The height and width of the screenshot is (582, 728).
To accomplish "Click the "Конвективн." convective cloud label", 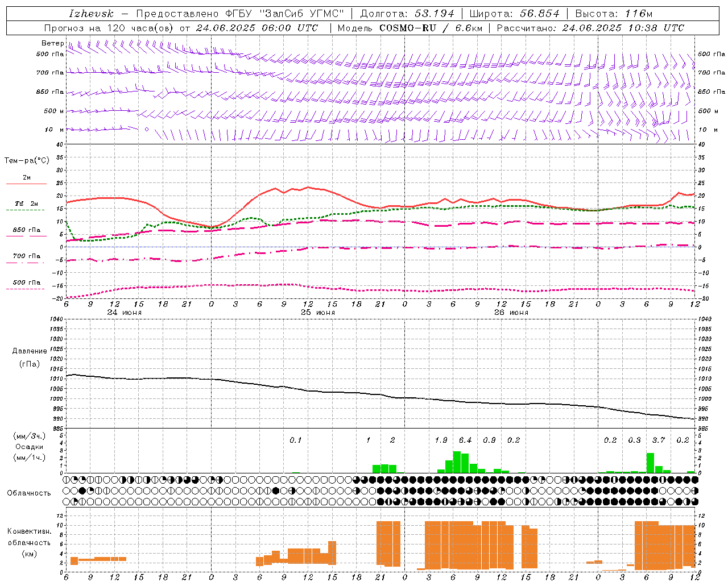I will pos(30,531).
